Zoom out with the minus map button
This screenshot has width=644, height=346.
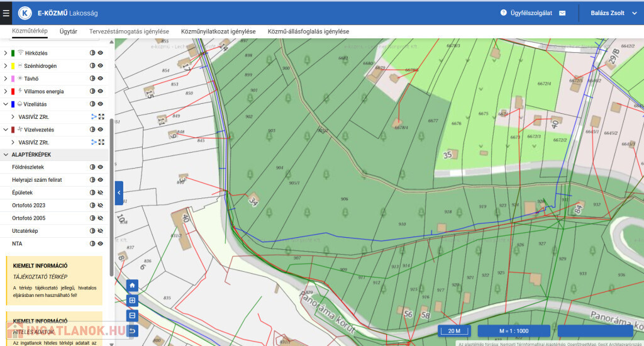tap(132, 315)
